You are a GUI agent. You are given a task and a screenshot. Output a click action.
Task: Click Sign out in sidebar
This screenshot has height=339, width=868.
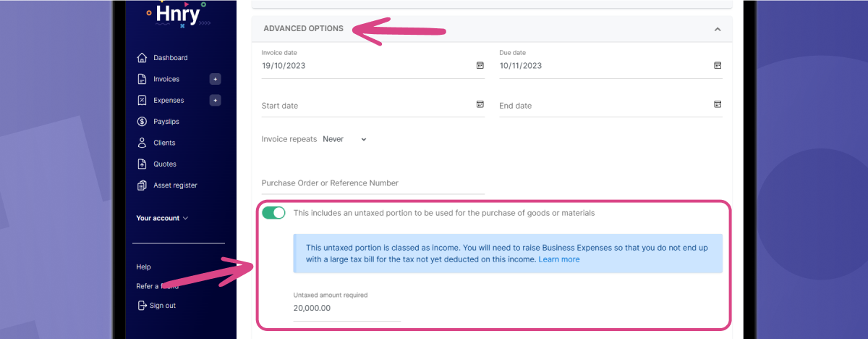(161, 306)
